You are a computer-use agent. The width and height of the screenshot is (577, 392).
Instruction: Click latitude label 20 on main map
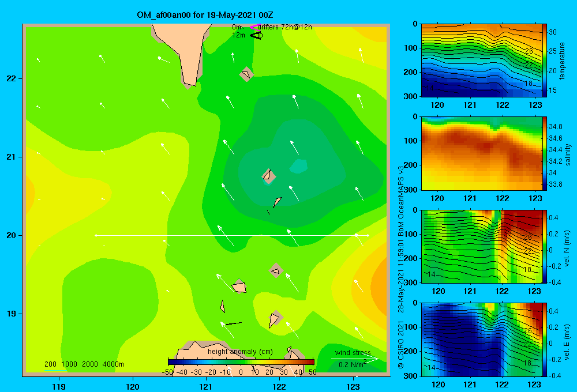[x=12, y=235]
